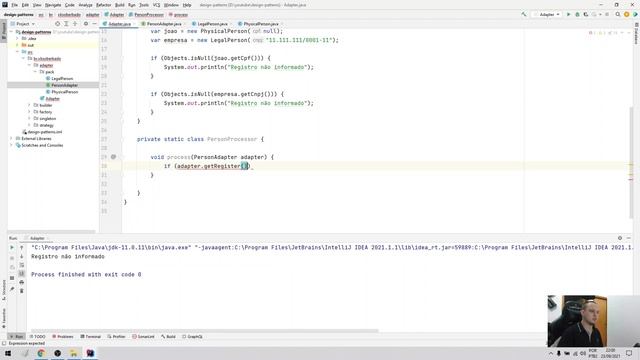Open the Refactor menu
The image size is (640, 360).
(103, 5)
